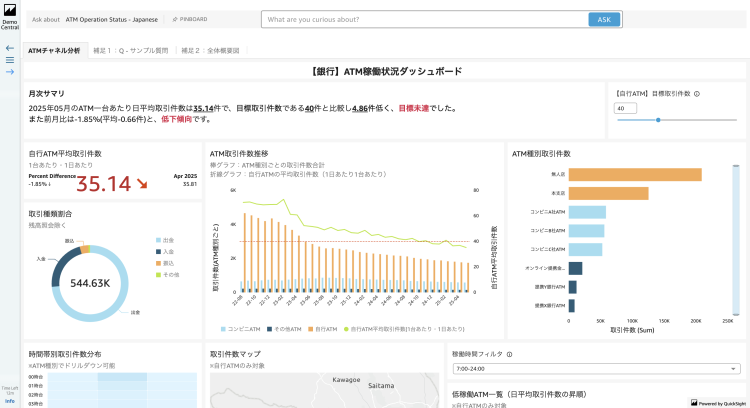Toggle 出金 in donut chart legend
This screenshot has width=750, height=408.
point(165,240)
